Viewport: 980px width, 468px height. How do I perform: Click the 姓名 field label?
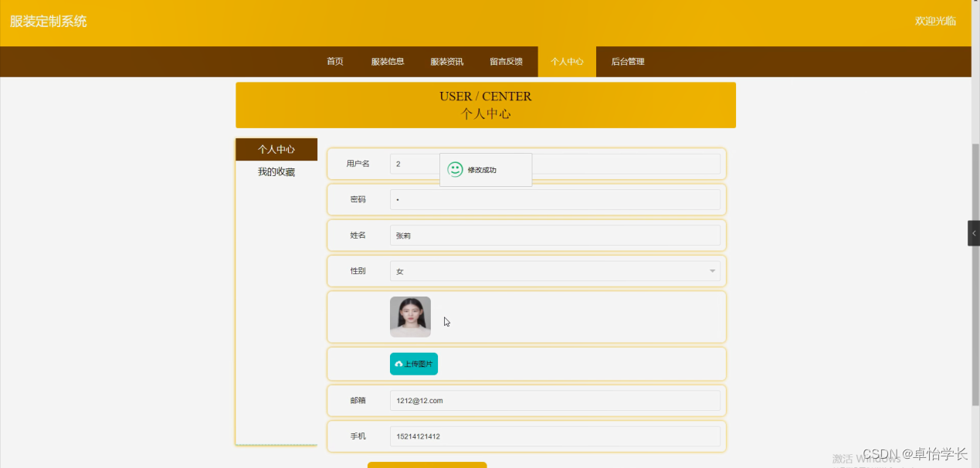358,235
